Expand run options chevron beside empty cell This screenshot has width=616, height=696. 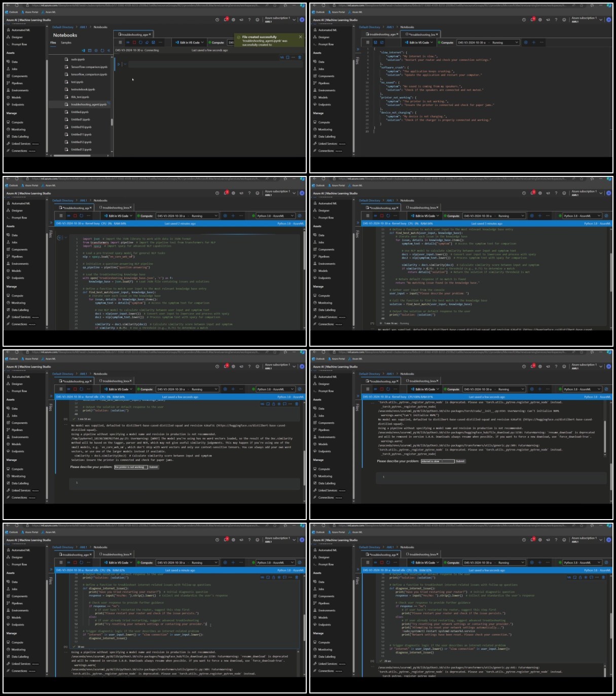pos(125,64)
